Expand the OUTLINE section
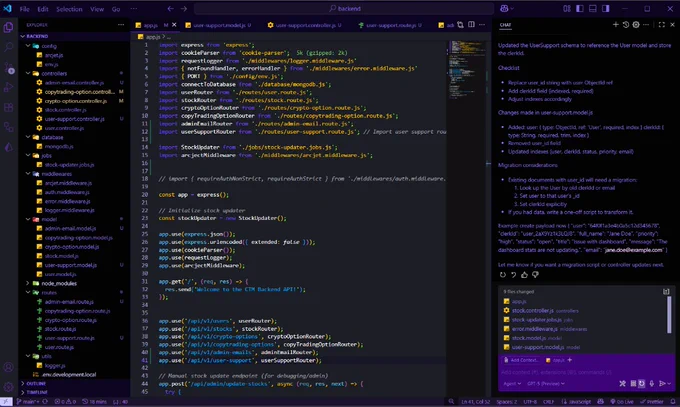This screenshot has width=680, height=407. pos(74,384)
